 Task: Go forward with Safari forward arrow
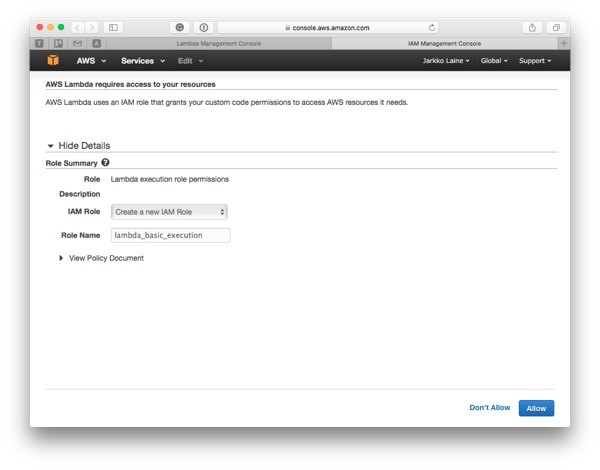pos(92,27)
